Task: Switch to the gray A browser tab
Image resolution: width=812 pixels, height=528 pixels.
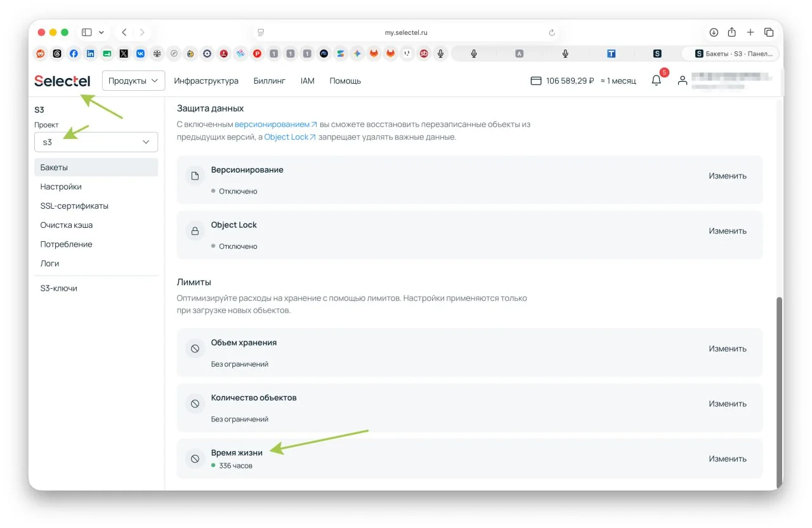Action: (520, 54)
